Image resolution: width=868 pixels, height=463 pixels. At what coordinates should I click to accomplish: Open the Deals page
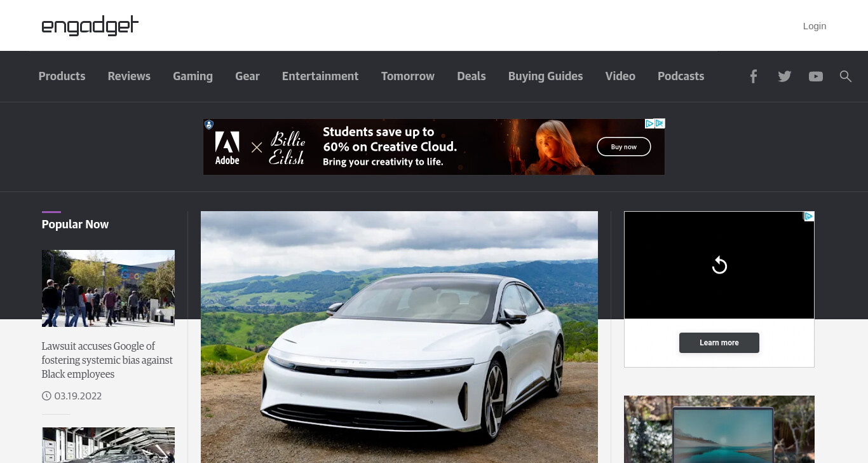click(x=471, y=76)
